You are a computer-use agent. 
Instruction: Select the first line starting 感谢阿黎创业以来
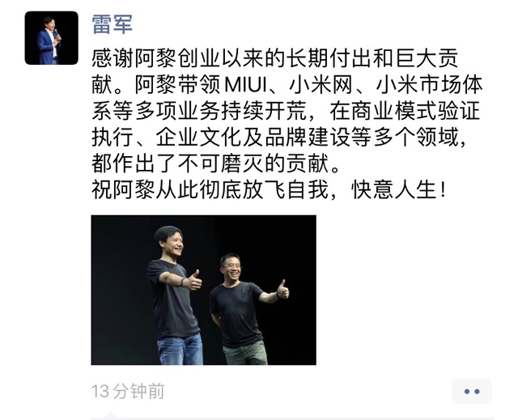(275, 58)
